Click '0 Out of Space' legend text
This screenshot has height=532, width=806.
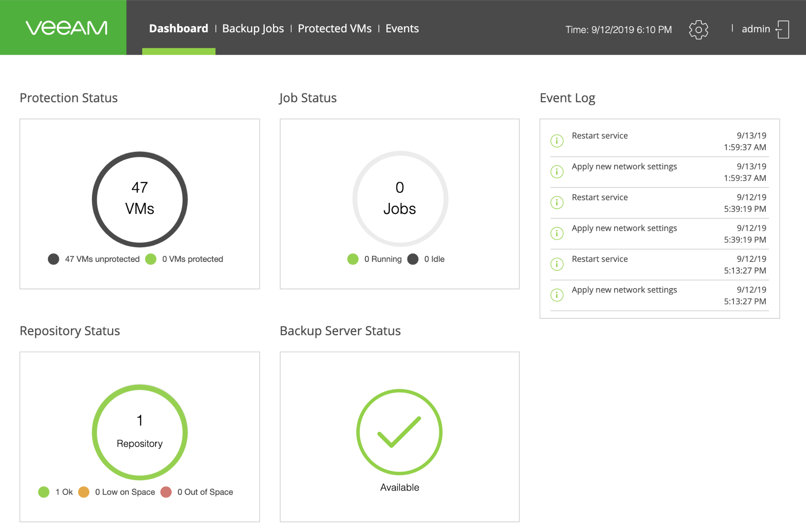pyautogui.click(x=205, y=492)
